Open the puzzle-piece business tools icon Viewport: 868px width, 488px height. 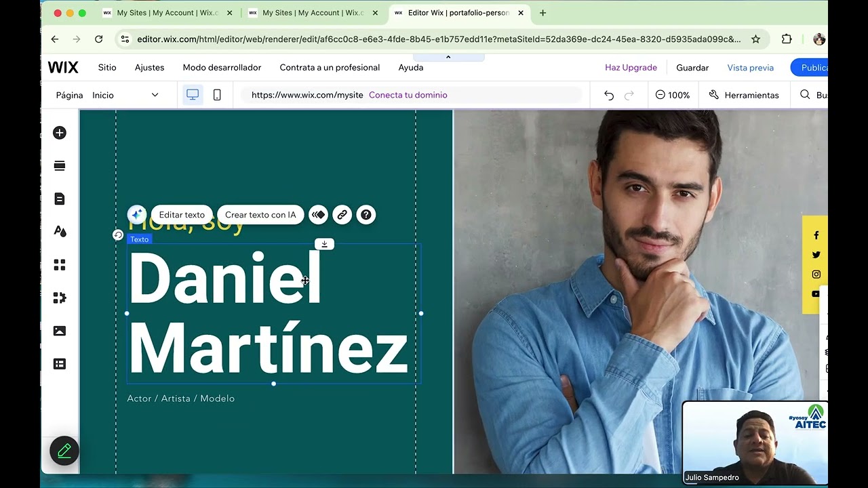pos(60,298)
